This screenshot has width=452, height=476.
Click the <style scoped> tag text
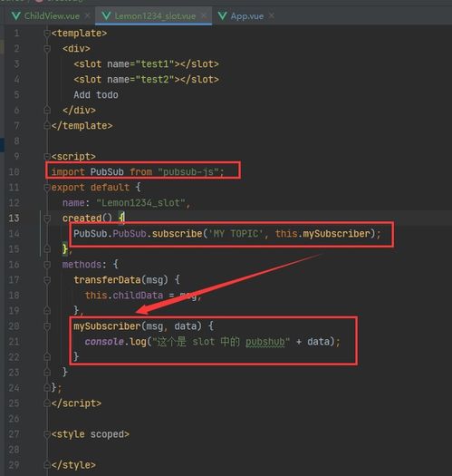(x=90, y=434)
